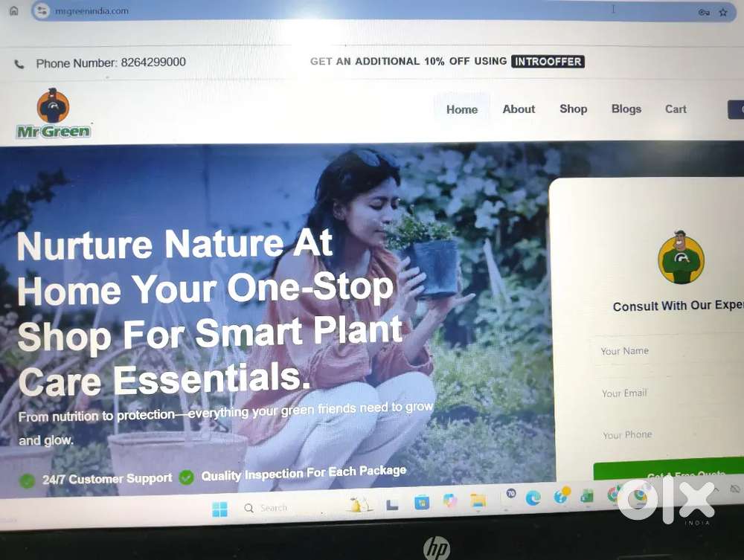
Task: Navigate to Blogs
Action: pyautogui.click(x=626, y=109)
